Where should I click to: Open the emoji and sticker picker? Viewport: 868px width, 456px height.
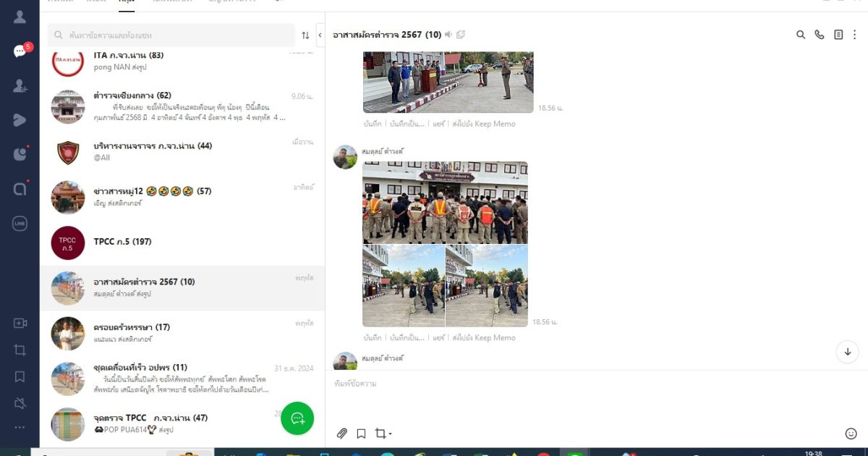coord(851,434)
